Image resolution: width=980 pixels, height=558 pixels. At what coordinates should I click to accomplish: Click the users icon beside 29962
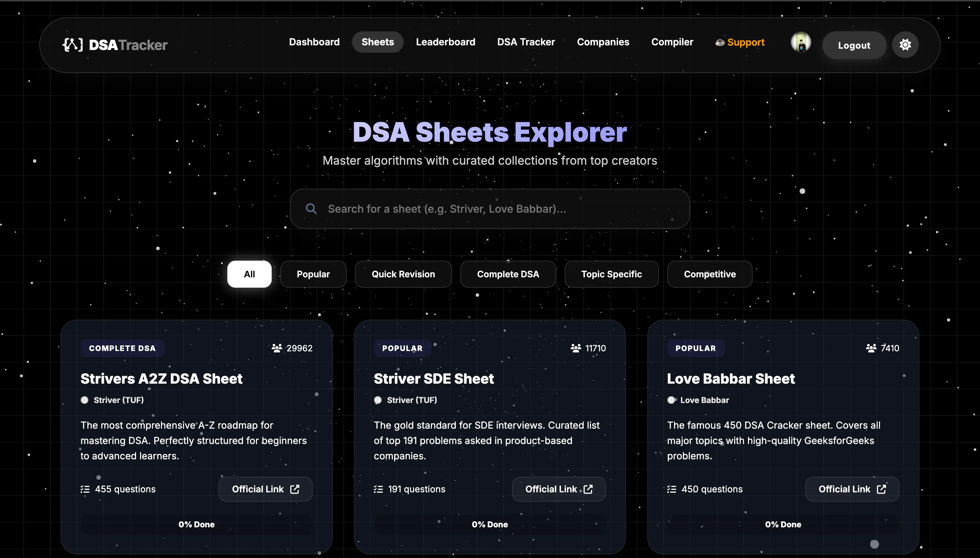coord(277,348)
